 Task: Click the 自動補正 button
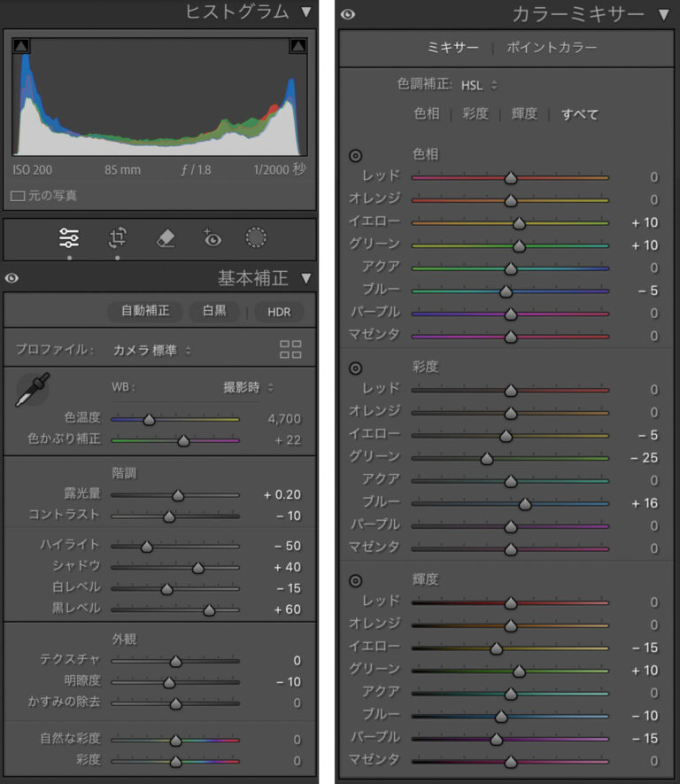point(145,311)
